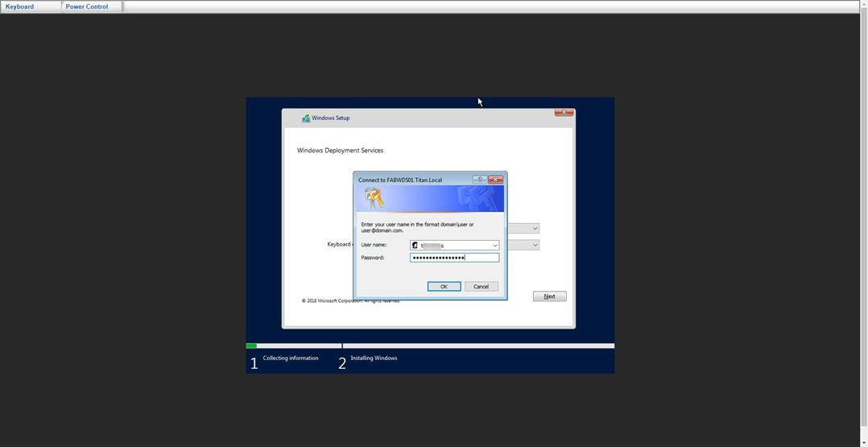This screenshot has height=447, width=868.
Task: Open the locale dropdown above the Keyboard dropdown
Action: click(x=523, y=228)
